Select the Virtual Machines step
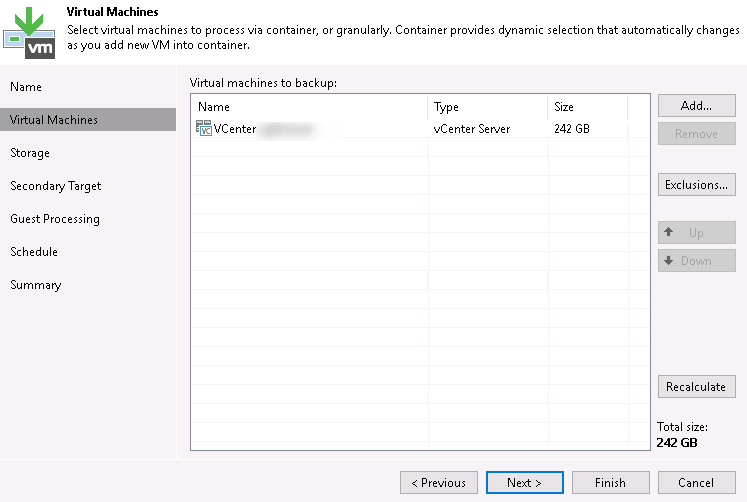Screen dimensions: 747x502 pyautogui.click(x=54, y=120)
